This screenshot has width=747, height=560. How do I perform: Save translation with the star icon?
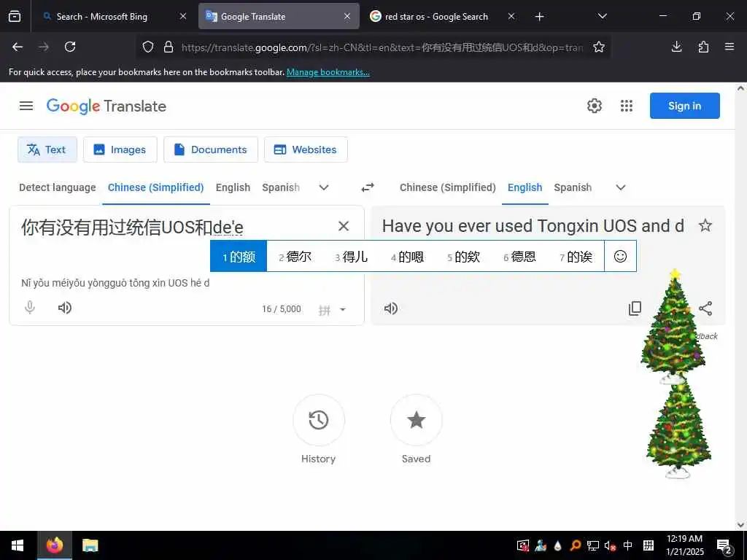click(x=705, y=225)
